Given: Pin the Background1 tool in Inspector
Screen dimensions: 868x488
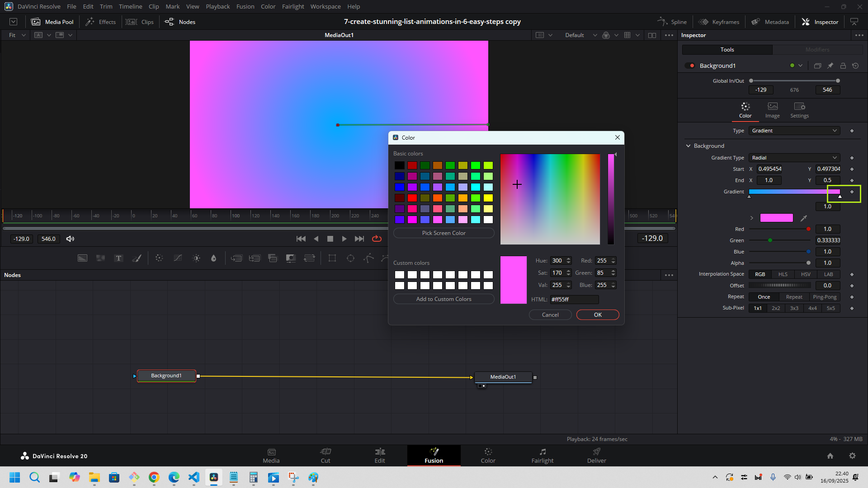Looking at the screenshot, I should [x=830, y=66].
